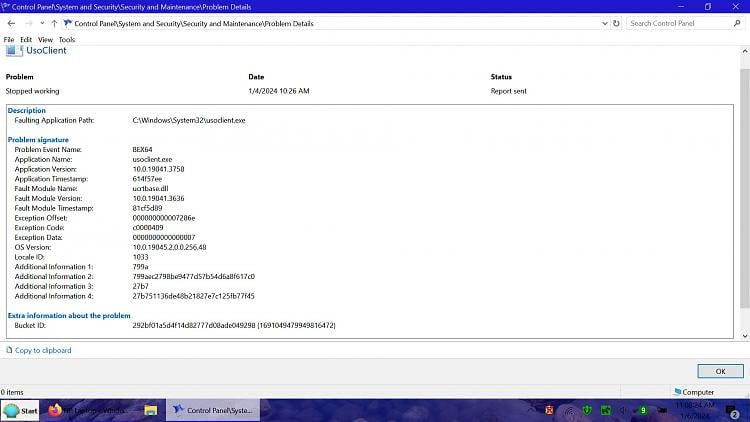Click the UsoClient application icon
The height and width of the screenshot is (422, 750).
click(13, 51)
